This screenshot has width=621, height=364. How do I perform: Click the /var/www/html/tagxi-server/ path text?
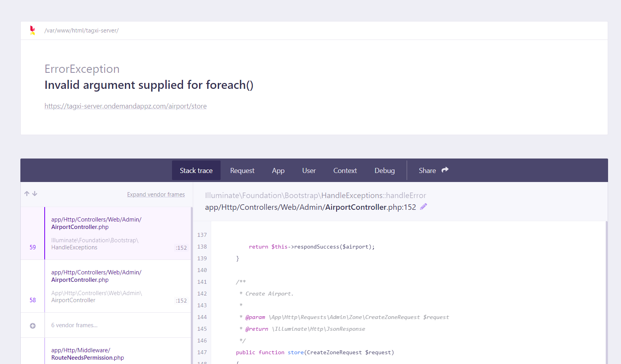81,31
